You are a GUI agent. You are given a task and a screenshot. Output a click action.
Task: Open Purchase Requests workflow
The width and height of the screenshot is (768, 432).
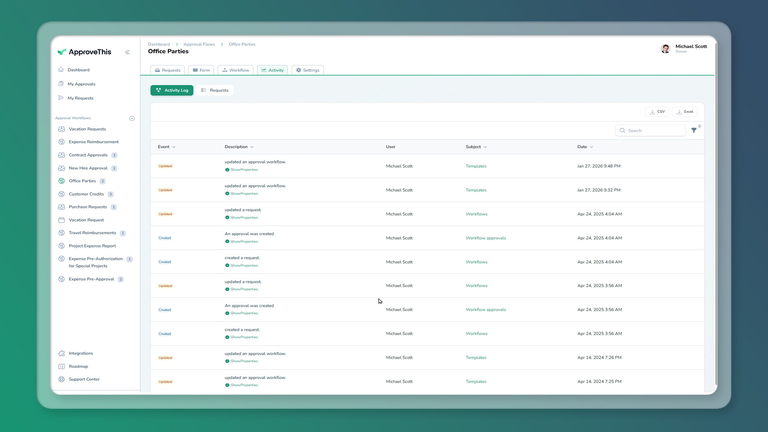point(87,207)
